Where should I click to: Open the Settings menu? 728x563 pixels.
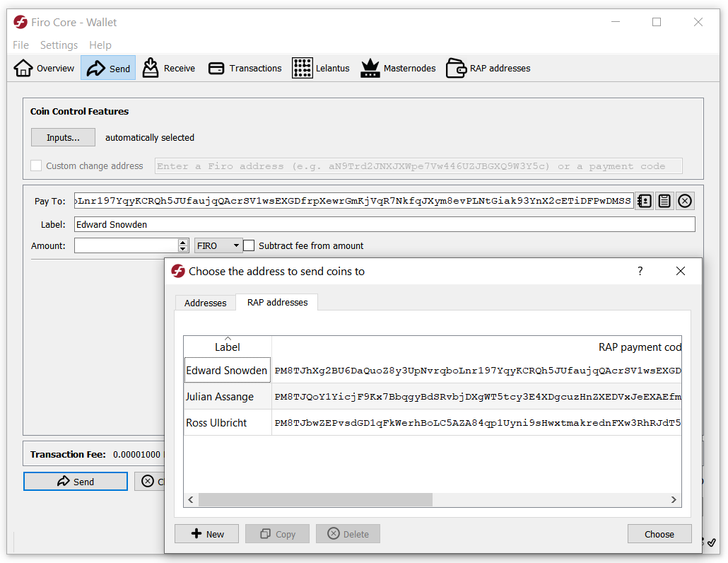tap(59, 45)
